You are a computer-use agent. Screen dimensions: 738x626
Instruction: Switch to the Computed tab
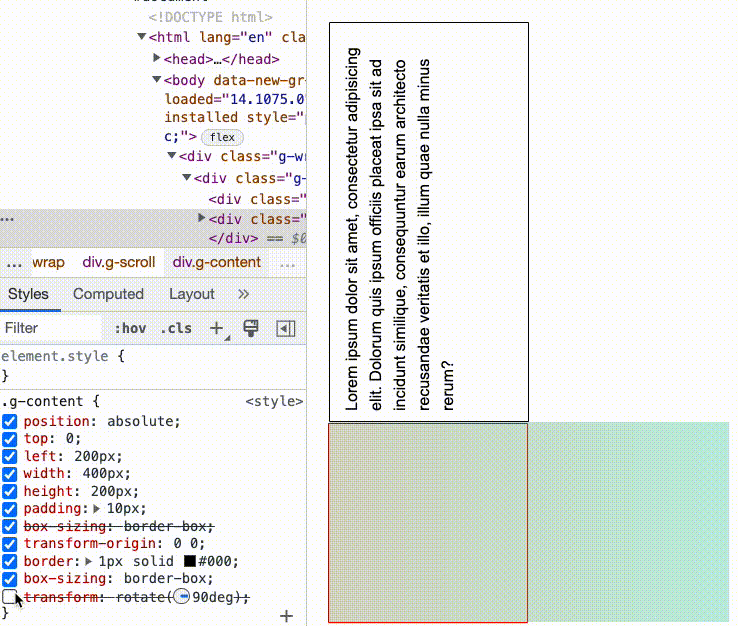pos(108,294)
